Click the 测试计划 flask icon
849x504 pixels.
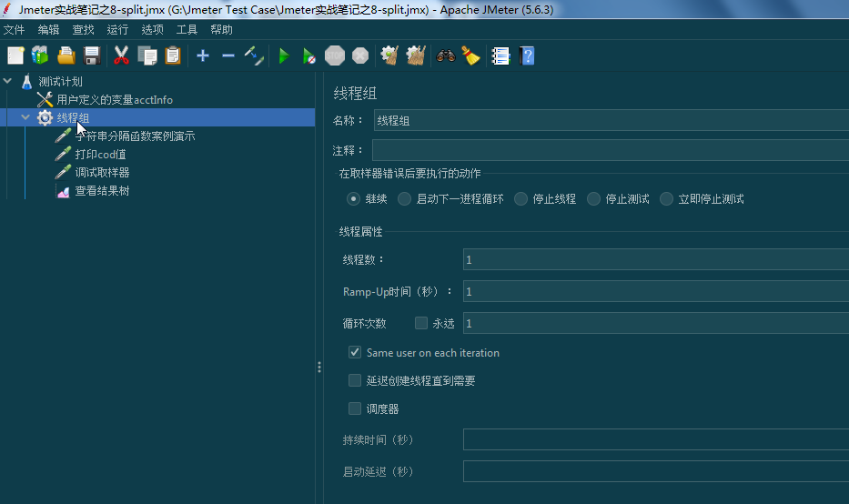point(26,82)
